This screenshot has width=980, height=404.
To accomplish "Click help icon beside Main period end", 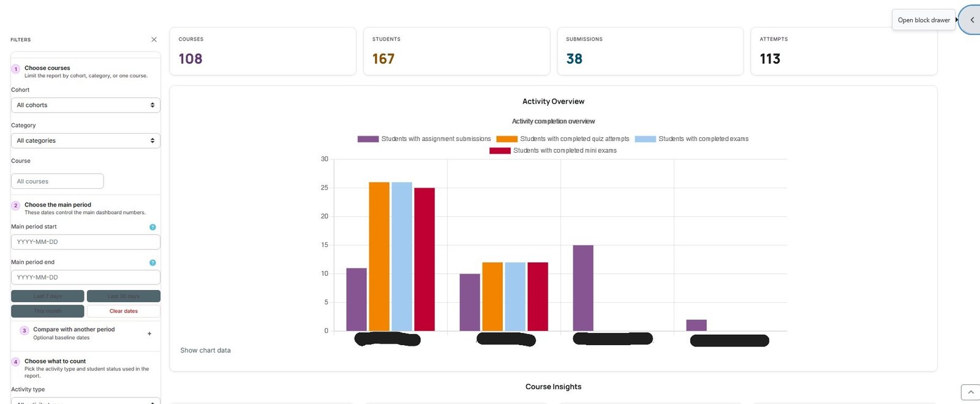I will pyautogui.click(x=153, y=262).
